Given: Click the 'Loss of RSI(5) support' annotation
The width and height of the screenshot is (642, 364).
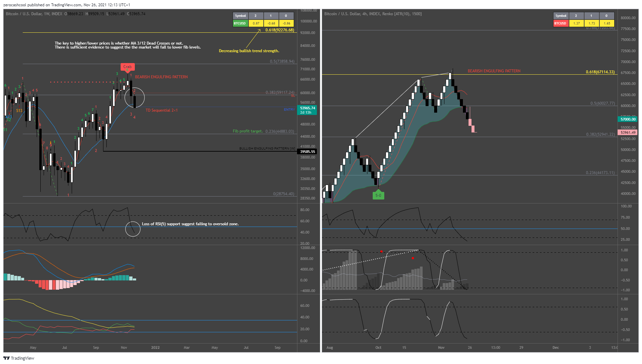Looking at the screenshot, I should coord(190,224).
